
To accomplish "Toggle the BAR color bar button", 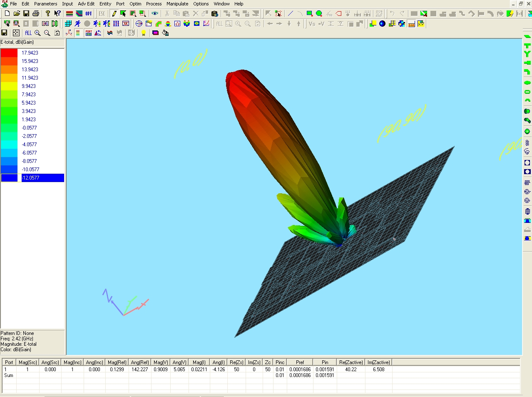I will click(411, 24).
